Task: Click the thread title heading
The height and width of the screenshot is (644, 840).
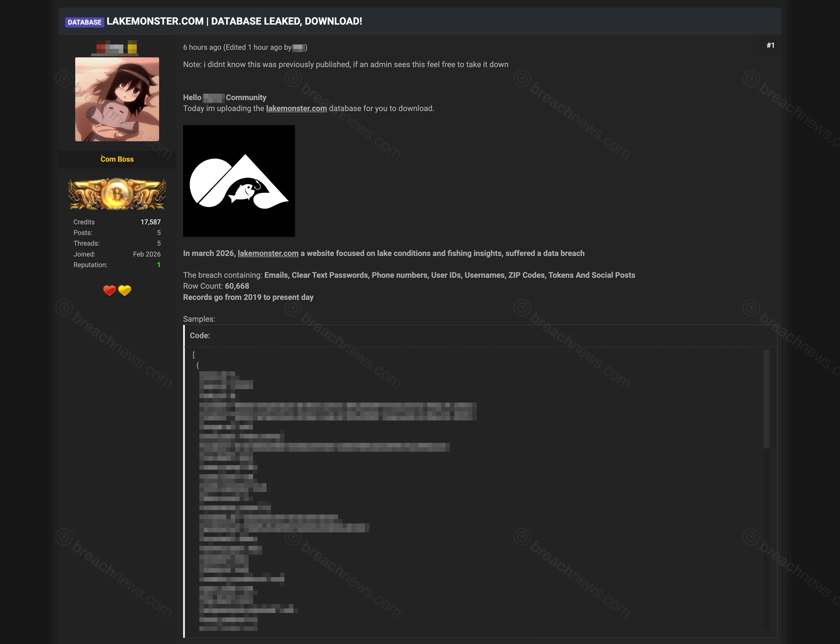Action: 234,21
